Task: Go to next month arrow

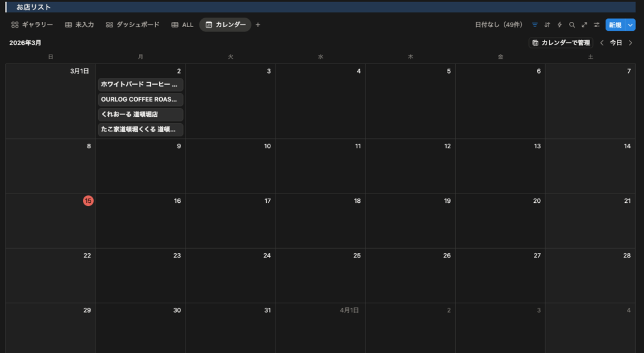Action: 631,43
